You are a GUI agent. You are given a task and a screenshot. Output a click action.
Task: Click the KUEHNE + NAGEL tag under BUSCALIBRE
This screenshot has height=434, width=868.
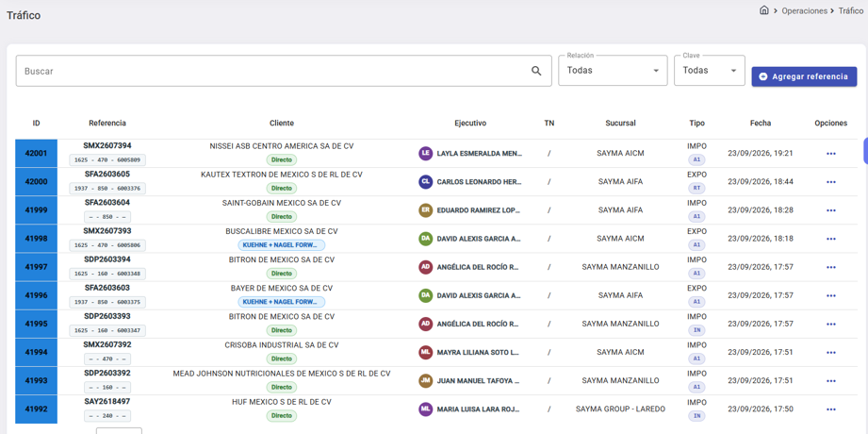281,245
